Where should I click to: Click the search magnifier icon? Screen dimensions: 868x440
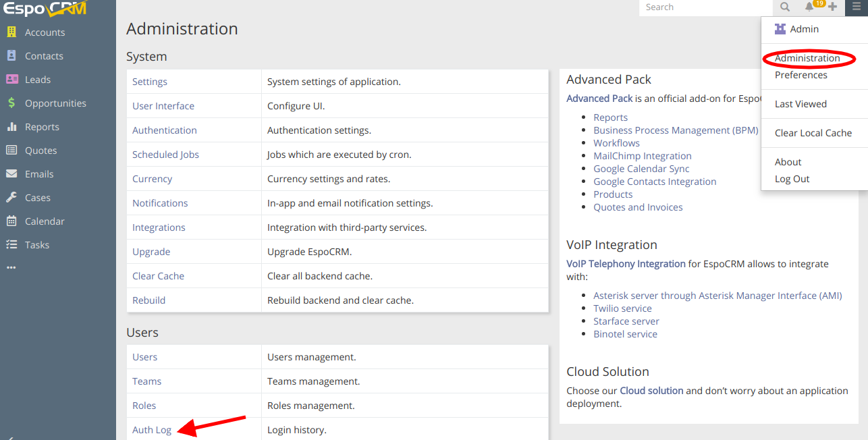pyautogui.click(x=785, y=7)
